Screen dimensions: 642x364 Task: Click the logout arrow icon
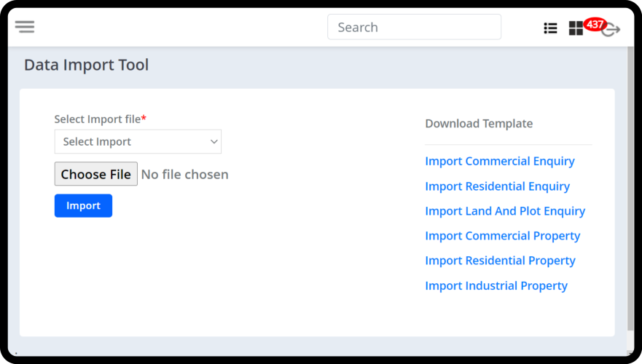(x=612, y=31)
